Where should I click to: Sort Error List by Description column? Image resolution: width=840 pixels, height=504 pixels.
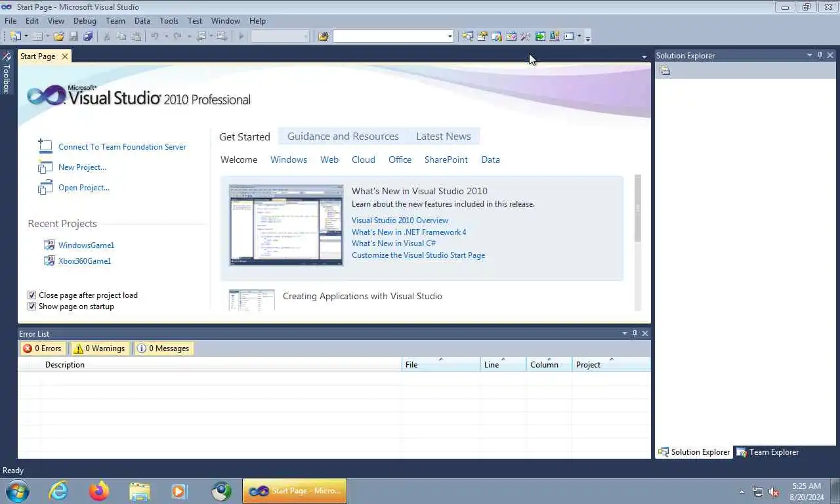click(220, 365)
